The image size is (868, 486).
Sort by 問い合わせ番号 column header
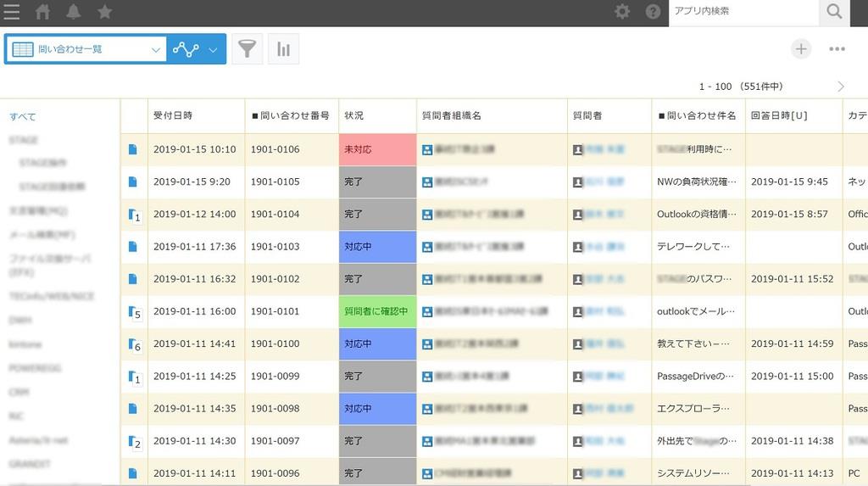tap(291, 116)
